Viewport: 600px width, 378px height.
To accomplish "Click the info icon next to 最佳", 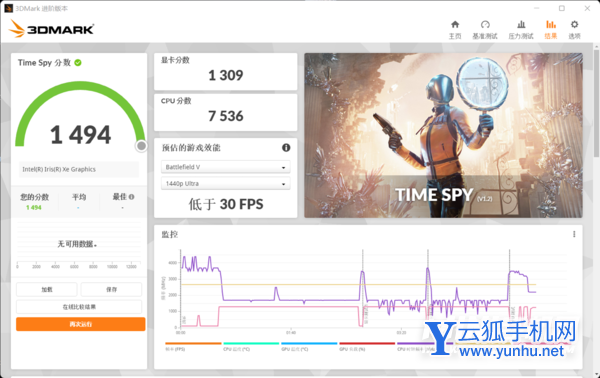I will (132, 197).
